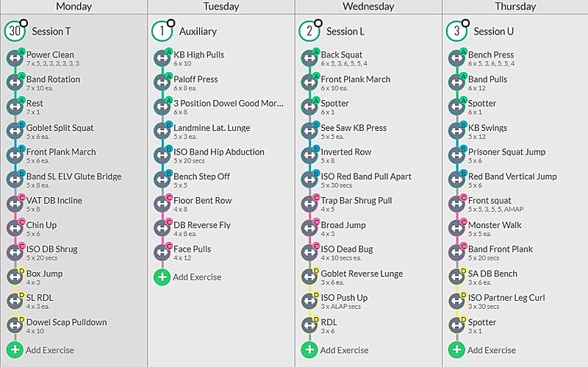The width and height of the screenshot is (588, 367).
Task: Open the Monday column header
Action: [x=73, y=7]
